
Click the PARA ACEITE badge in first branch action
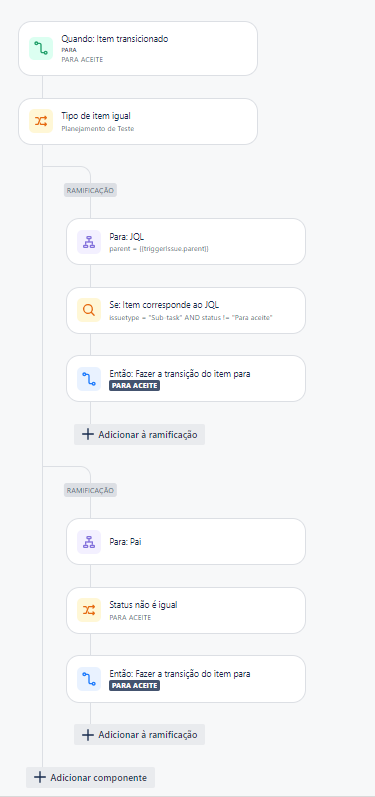pos(135,386)
